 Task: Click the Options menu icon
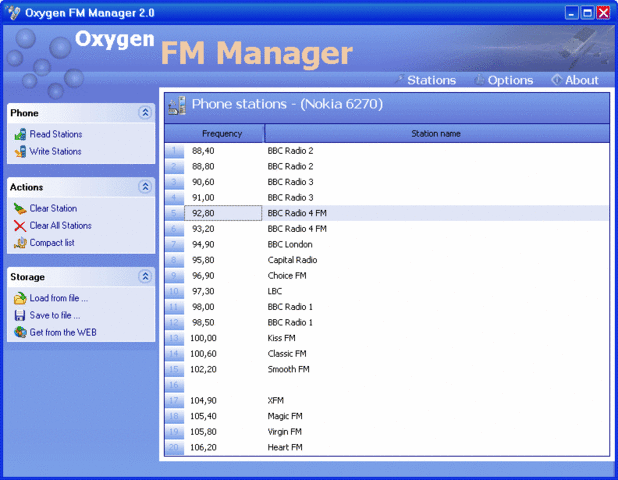479,80
